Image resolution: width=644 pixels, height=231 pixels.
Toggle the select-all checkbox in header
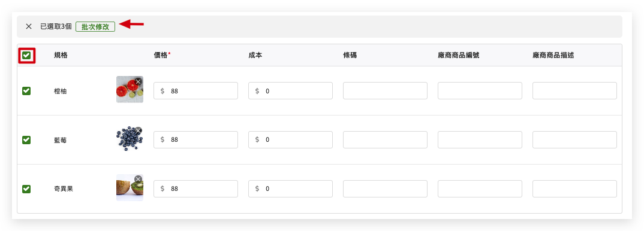coord(27,55)
